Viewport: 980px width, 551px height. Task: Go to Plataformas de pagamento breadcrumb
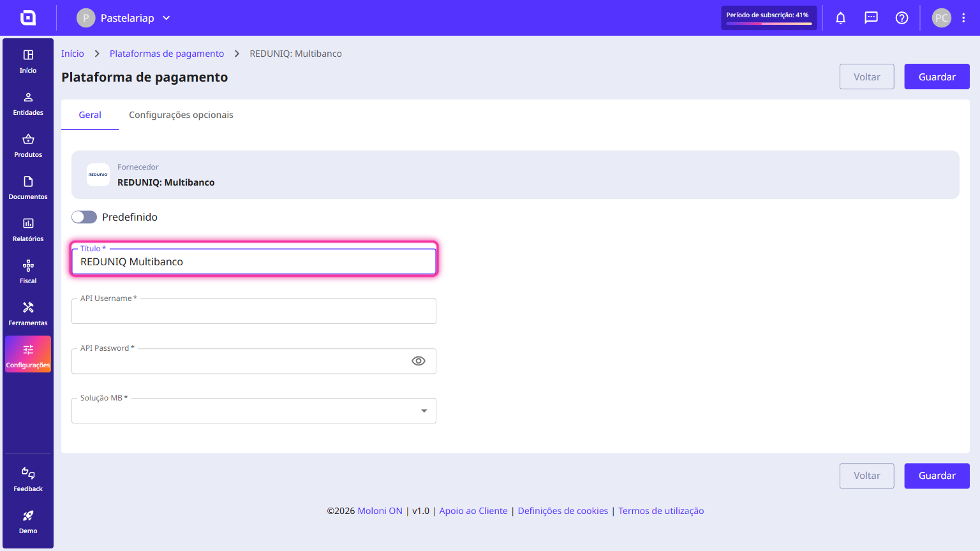tap(167, 54)
